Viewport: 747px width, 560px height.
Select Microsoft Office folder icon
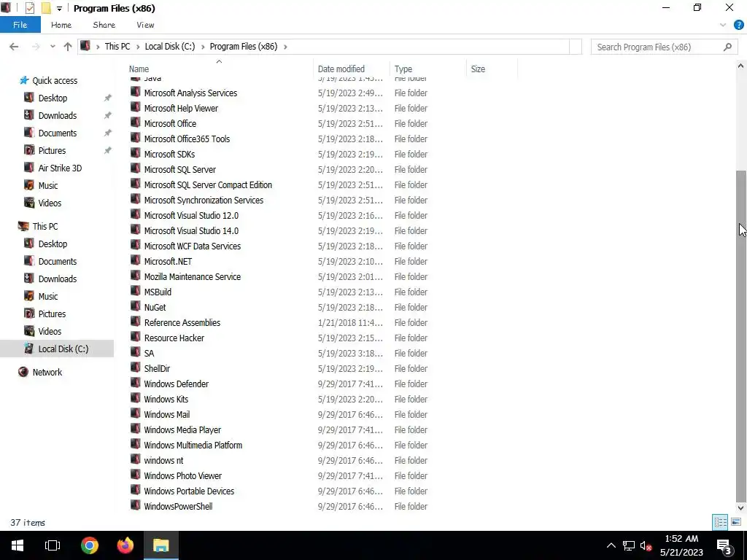pyautogui.click(x=136, y=122)
